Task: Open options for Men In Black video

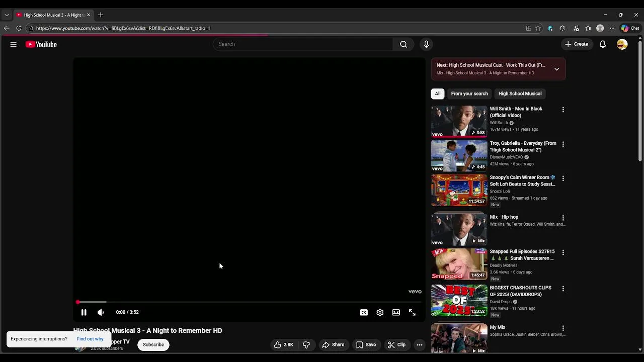Action: click(x=563, y=110)
